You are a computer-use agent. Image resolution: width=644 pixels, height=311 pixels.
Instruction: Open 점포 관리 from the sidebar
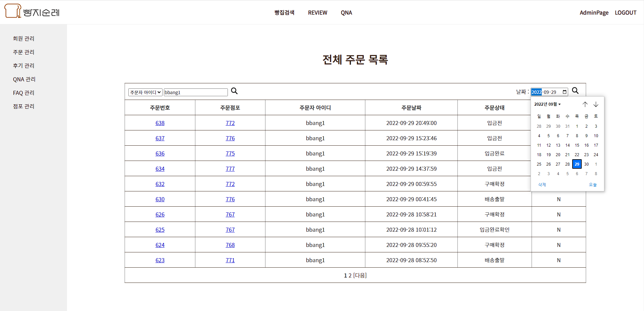[x=23, y=106]
